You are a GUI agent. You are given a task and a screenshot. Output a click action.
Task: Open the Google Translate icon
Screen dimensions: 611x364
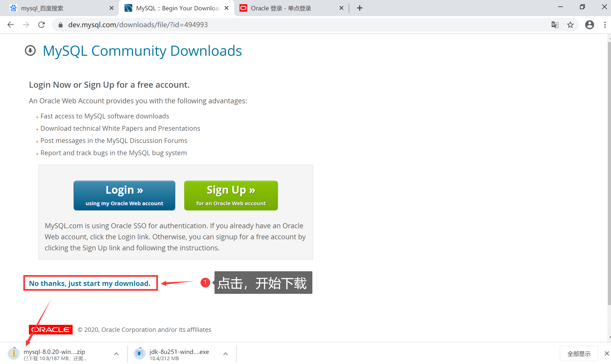(554, 25)
